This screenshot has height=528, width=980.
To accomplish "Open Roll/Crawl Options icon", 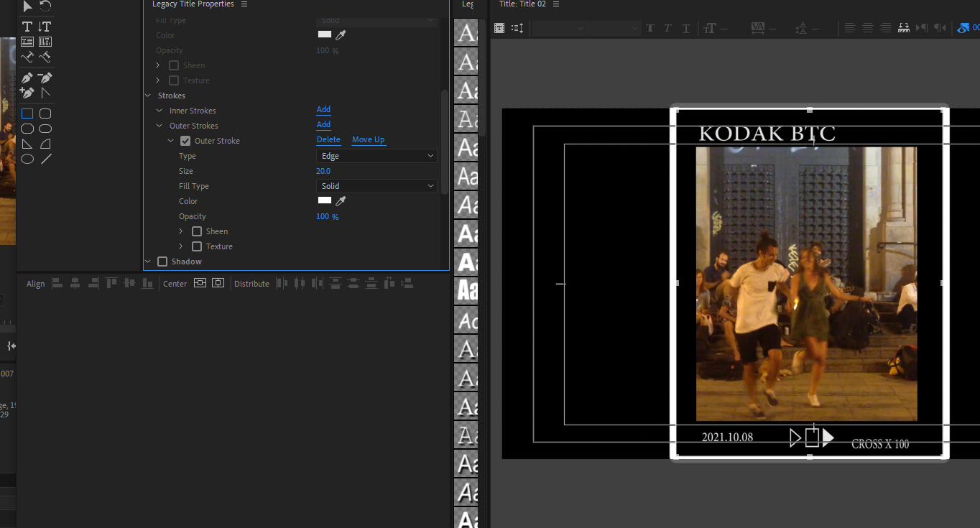I will (x=517, y=28).
